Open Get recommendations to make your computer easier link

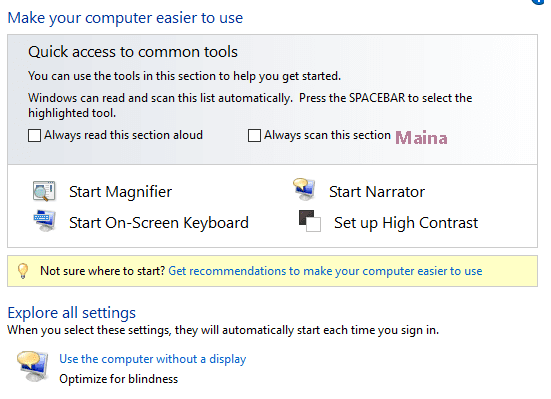coord(325,271)
